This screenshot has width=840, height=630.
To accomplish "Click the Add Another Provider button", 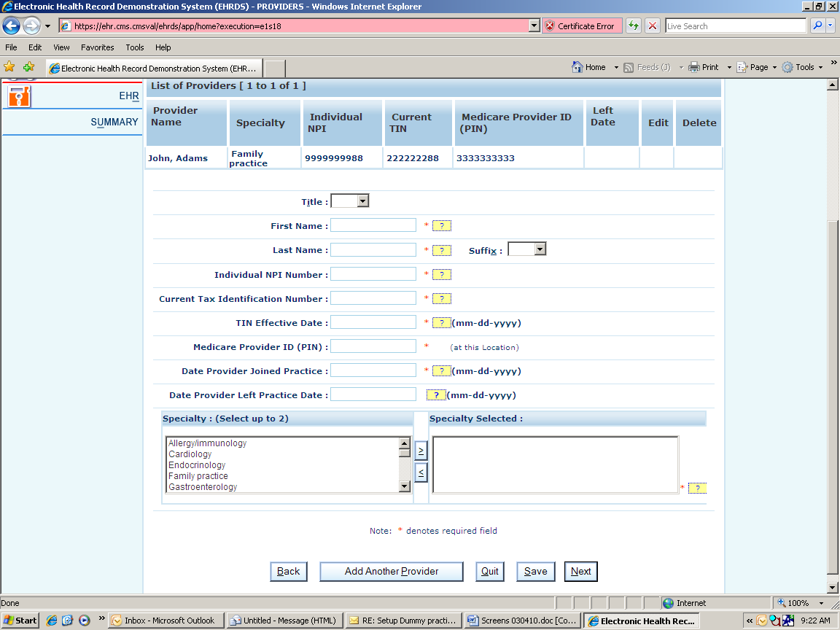I will 391,572.
